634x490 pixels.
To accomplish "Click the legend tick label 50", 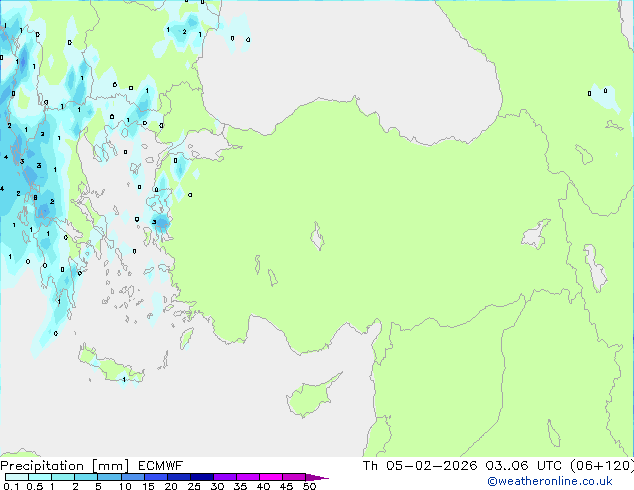I will (309, 487).
